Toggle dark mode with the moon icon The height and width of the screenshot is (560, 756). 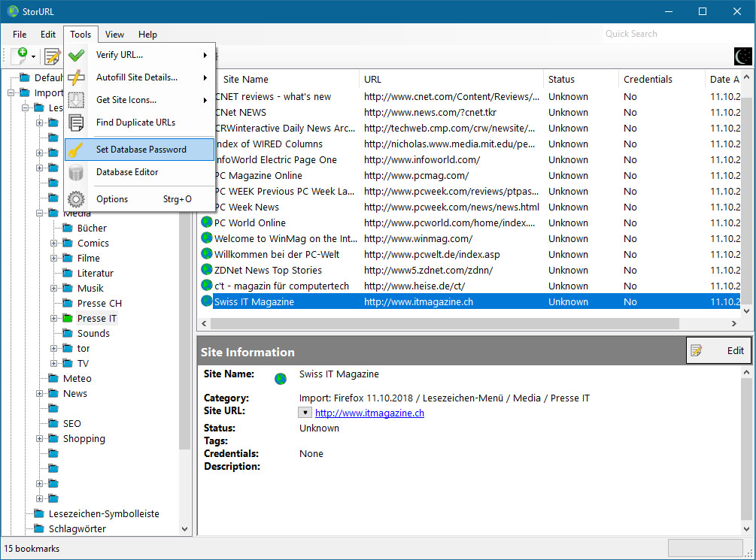(743, 56)
